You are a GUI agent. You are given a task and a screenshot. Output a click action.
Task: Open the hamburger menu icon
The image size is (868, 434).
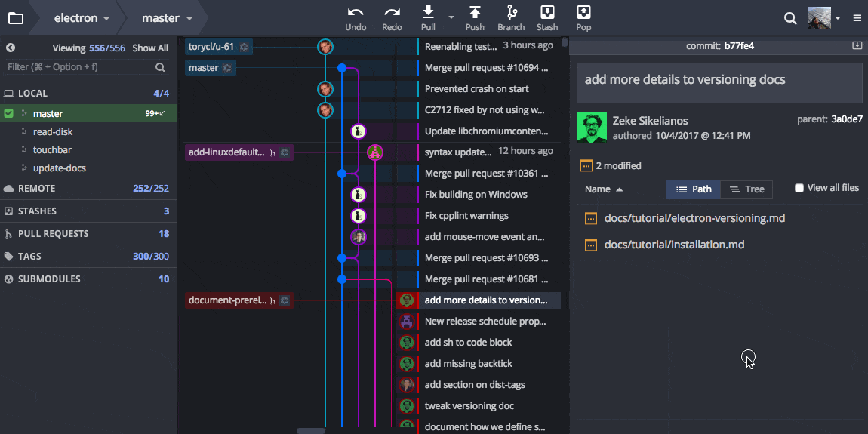coord(857,18)
